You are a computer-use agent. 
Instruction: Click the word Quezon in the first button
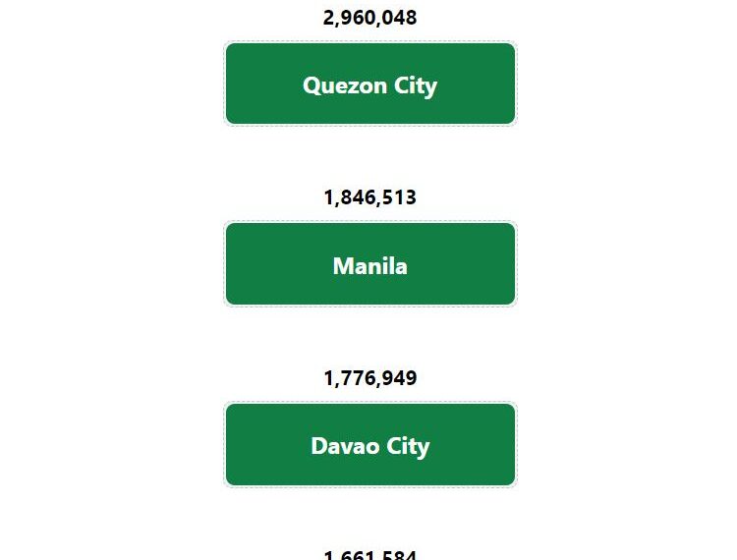(345, 86)
